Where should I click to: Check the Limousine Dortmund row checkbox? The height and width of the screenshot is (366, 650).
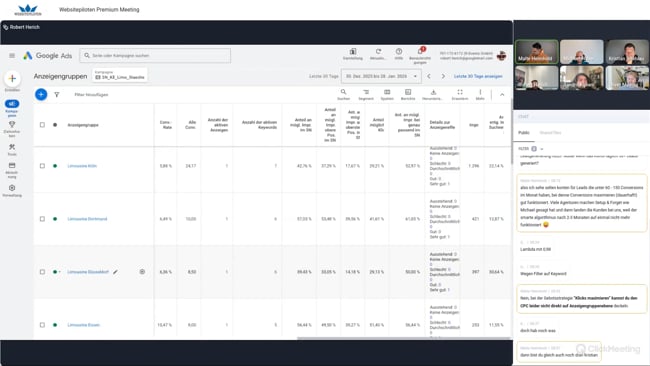tap(42, 219)
